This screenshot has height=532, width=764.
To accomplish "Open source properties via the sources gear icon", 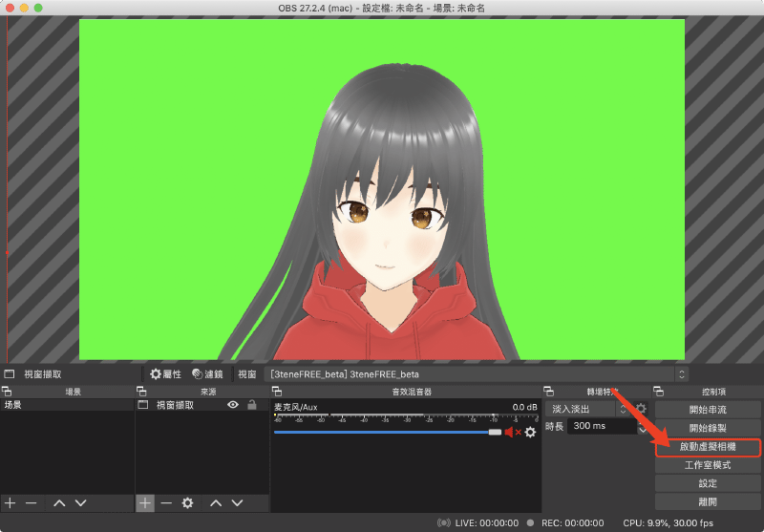I will tap(187, 502).
